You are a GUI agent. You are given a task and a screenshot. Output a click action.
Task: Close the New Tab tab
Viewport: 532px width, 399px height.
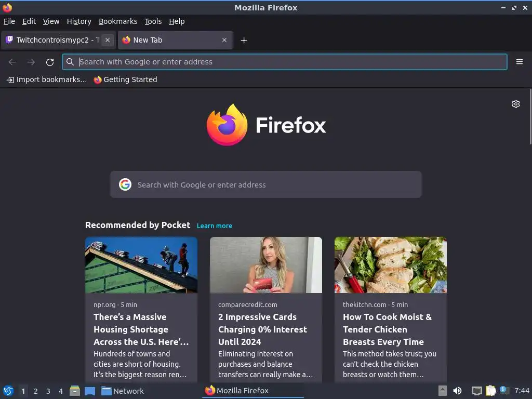(x=224, y=40)
